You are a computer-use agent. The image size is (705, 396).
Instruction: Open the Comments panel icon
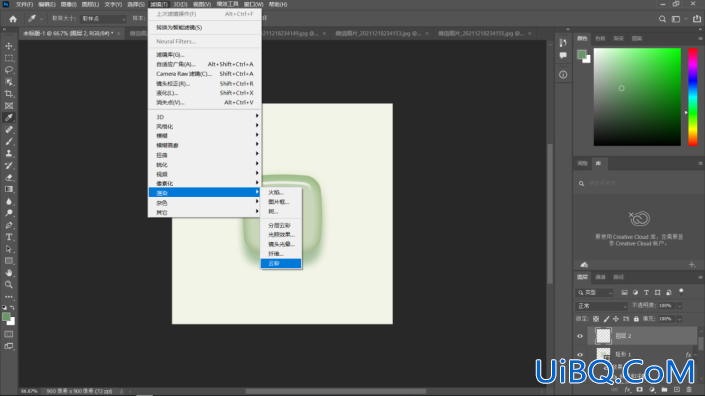point(563,55)
